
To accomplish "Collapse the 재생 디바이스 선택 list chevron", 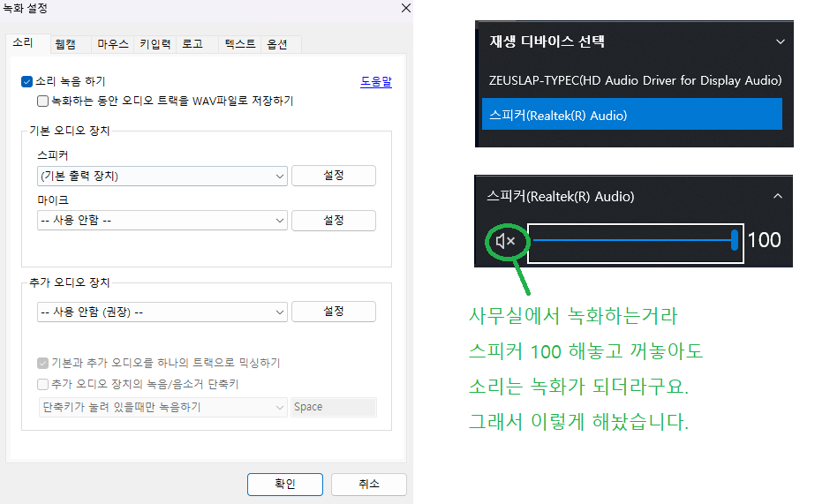I will (x=781, y=41).
